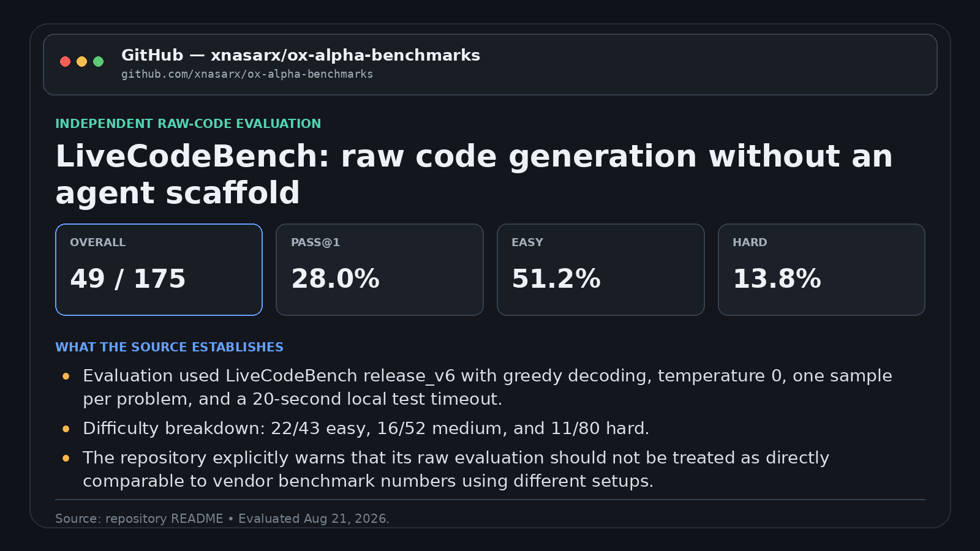Click the vendor benchmark warning sentence

tap(456, 470)
